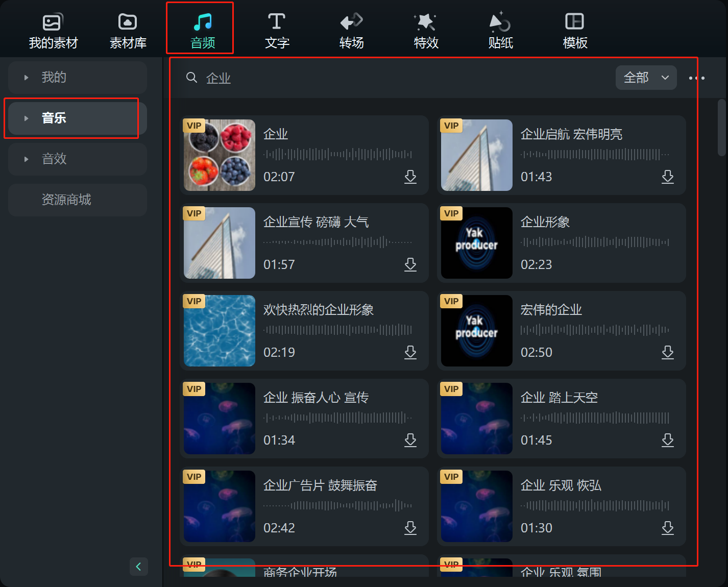The width and height of the screenshot is (728, 587).
Task: Open the 贴纸 stickers panel
Action: [500, 28]
